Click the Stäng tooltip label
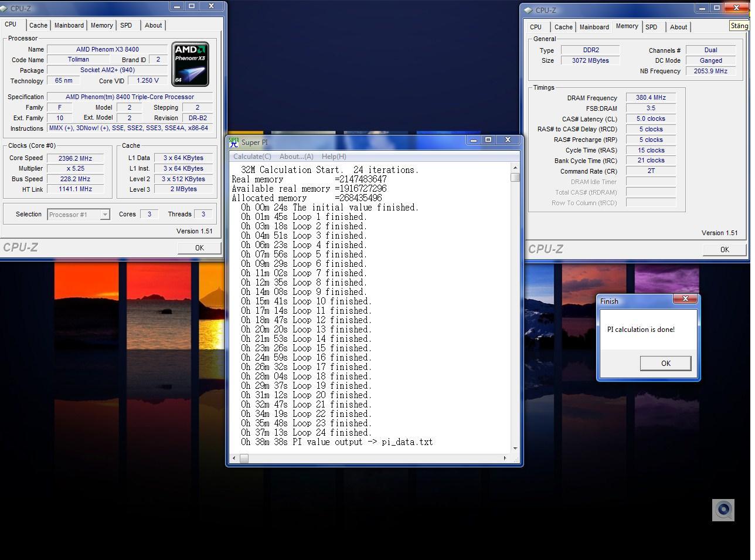Viewport: 755px width, 560px height. click(739, 26)
